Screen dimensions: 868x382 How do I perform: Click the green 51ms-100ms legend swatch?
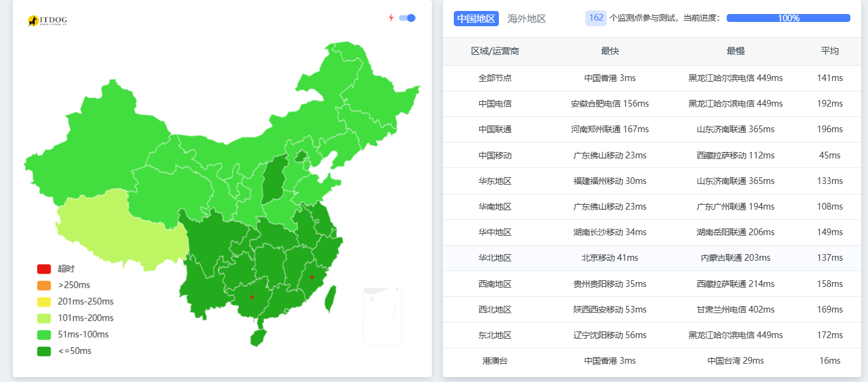[x=44, y=334]
